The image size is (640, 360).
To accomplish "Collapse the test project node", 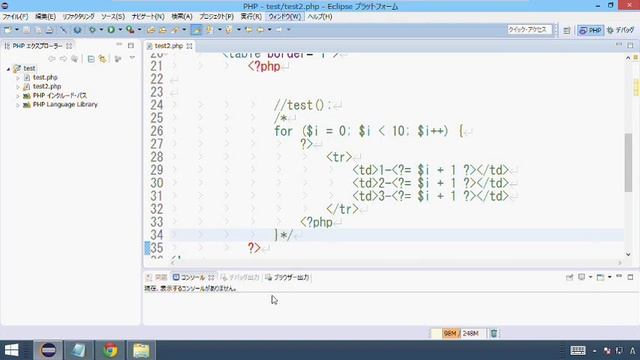I will (x=8, y=69).
